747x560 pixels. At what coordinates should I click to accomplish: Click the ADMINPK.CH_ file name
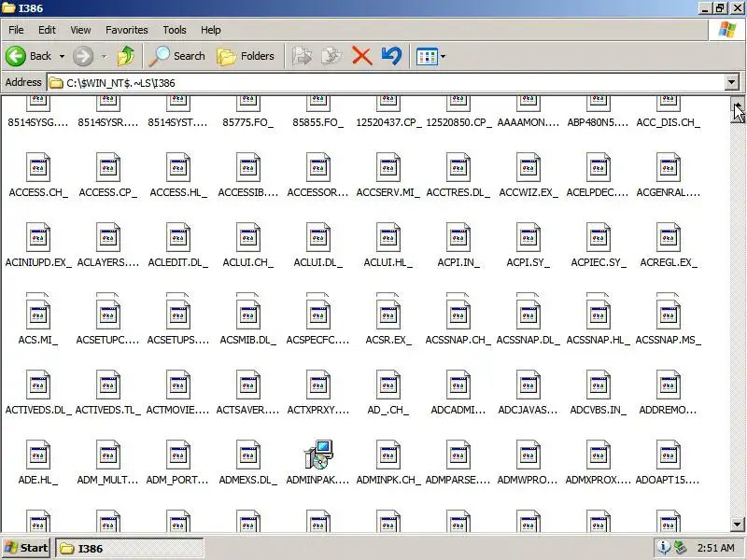[388, 480]
